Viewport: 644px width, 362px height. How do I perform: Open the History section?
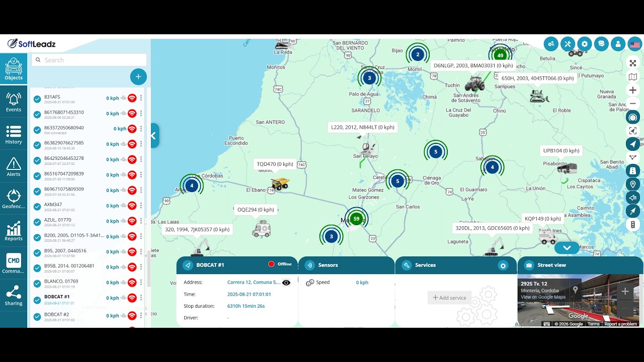pos(14,134)
